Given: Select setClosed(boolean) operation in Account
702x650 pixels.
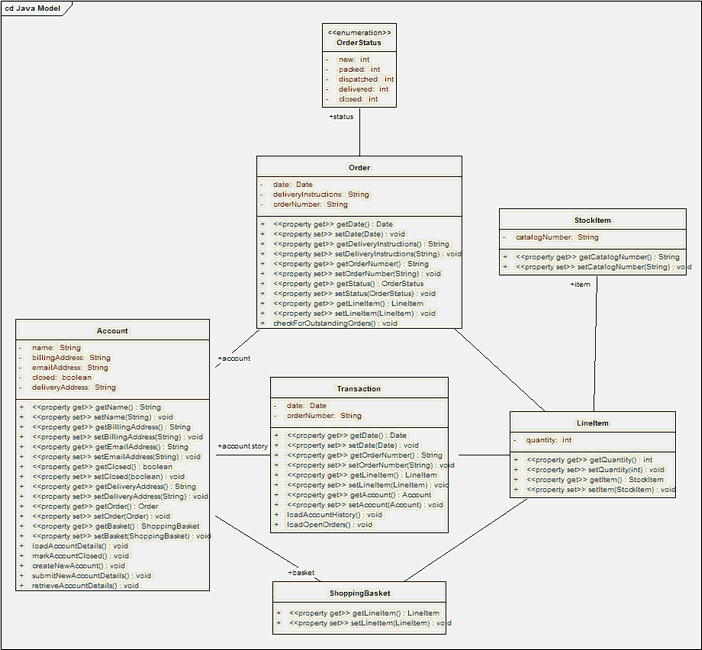Looking at the screenshot, I should click(108, 476).
